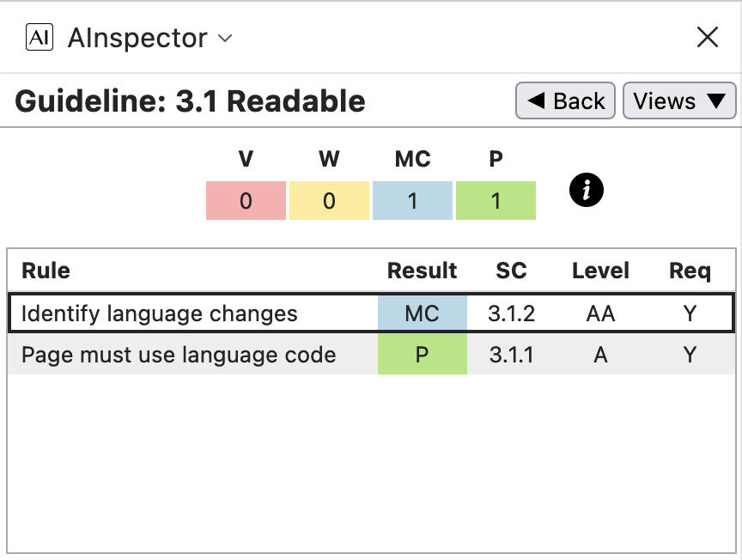The height and width of the screenshot is (560, 742).
Task: Close the AInspector sidebar panel
Action: pos(707,37)
